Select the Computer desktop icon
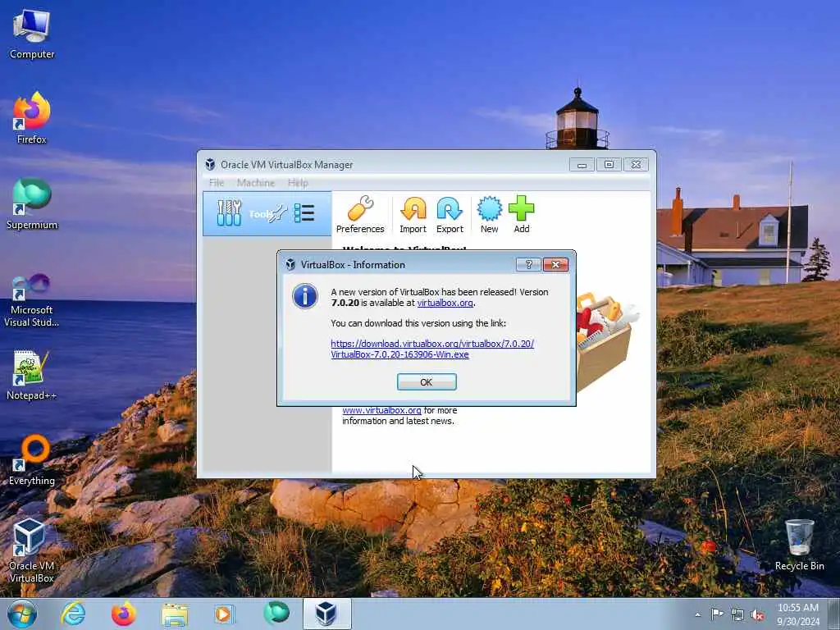This screenshot has height=630, width=840. pos(32,34)
